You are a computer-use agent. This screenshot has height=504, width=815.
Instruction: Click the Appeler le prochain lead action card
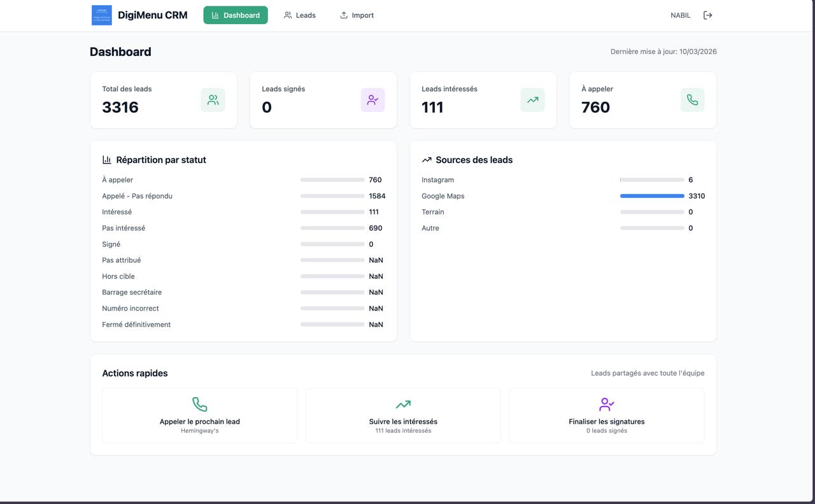199,415
